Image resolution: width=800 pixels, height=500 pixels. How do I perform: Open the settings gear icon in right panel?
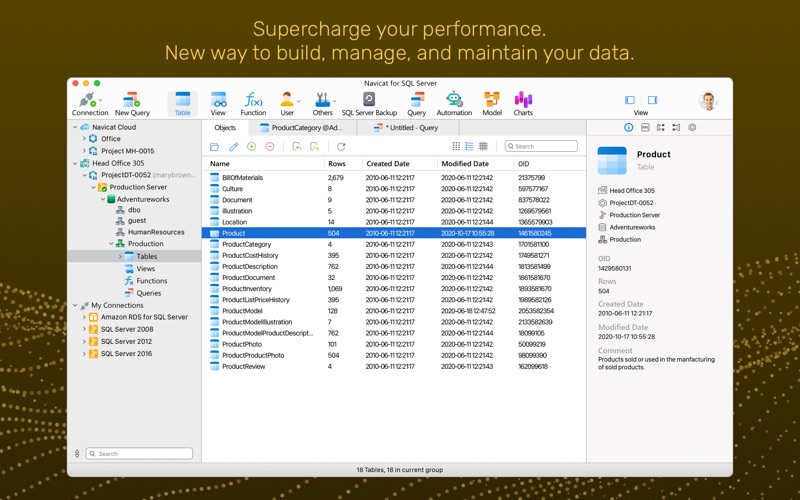pos(692,128)
